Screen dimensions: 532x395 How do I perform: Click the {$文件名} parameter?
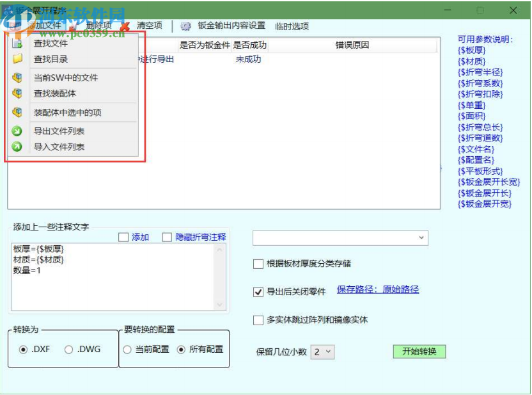coord(476,149)
